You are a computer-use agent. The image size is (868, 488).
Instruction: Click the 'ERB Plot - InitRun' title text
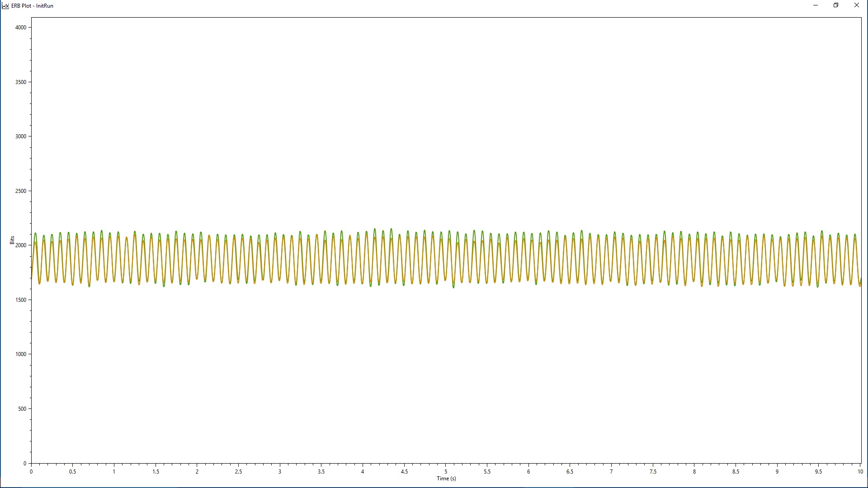click(32, 6)
